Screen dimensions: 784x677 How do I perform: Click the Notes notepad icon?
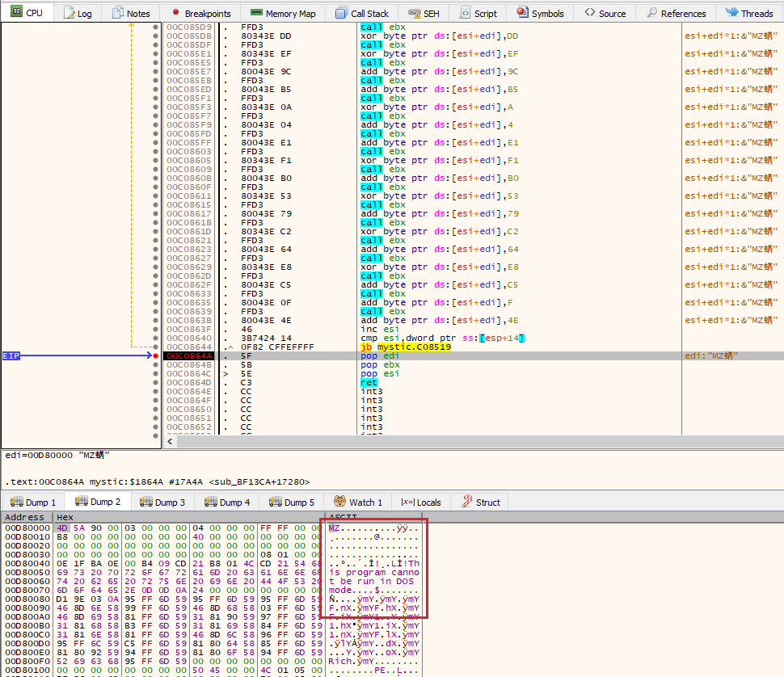click(x=119, y=13)
